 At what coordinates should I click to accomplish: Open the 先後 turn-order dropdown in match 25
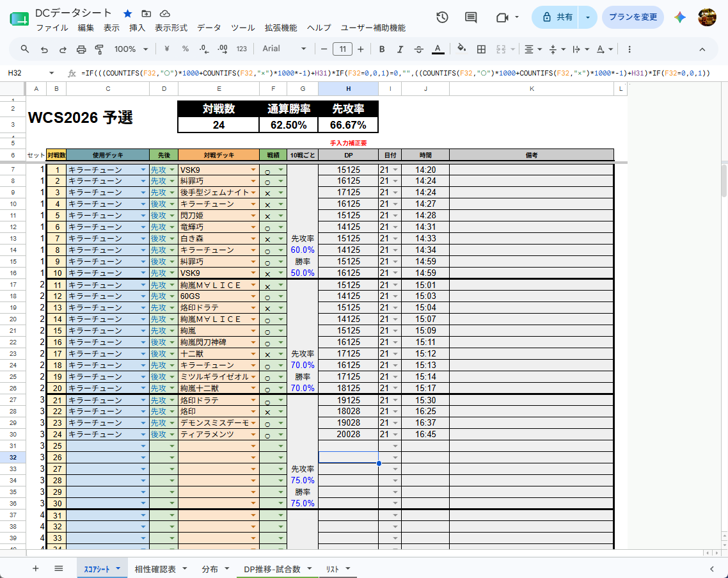pos(172,446)
